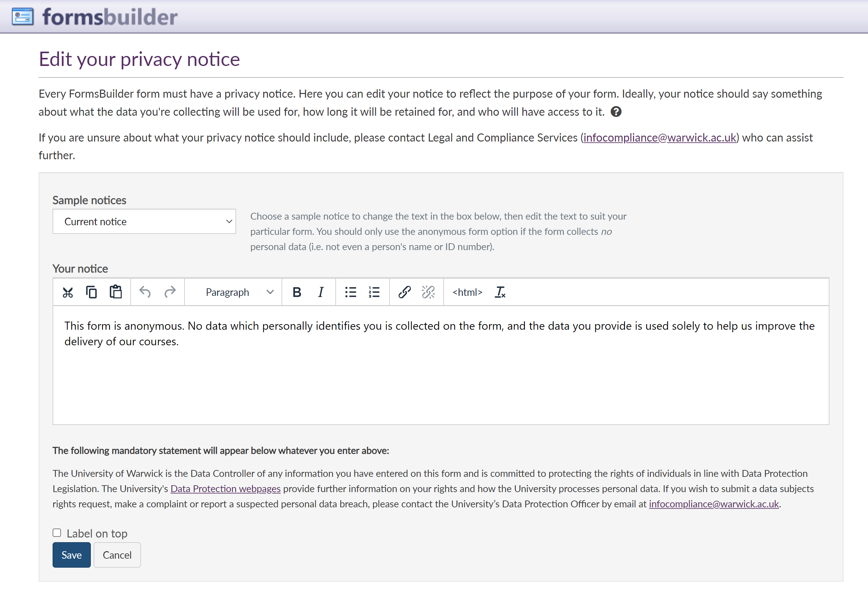Screen dimensions: 868x605
Task: Insert a bulleted list
Action: [x=350, y=292]
